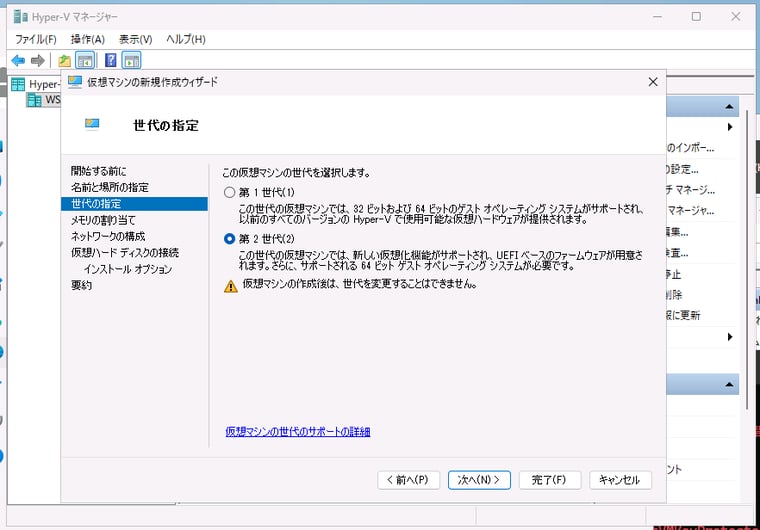Image resolution: width=760 pixels, height=530 pixels.
Task: Go to the インストール オプション wizard step
Action: (128, 269)
